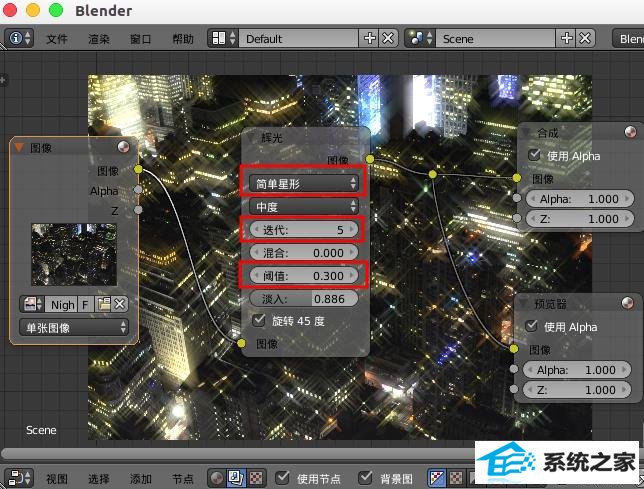Screen dimensions: 644x489
Task: Toggle the 背景图 checkbox
Action: pyautogui.click(x=365, y=478)
